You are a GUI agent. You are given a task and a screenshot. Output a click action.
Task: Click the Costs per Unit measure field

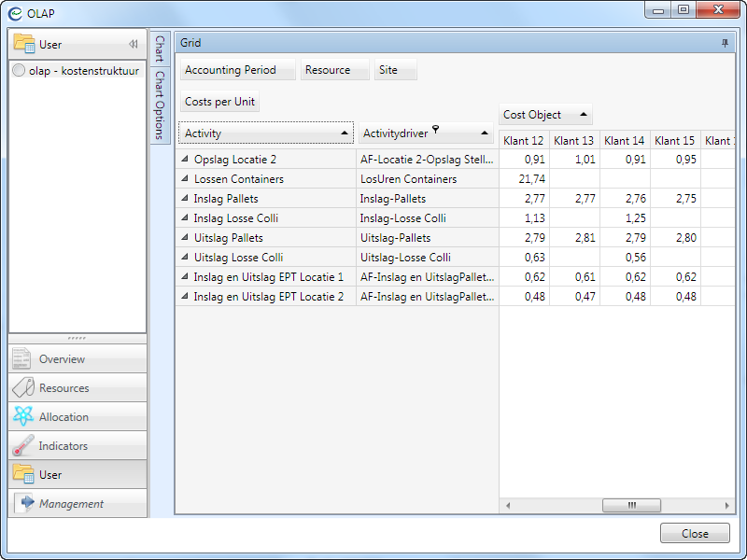pos(219,102)
